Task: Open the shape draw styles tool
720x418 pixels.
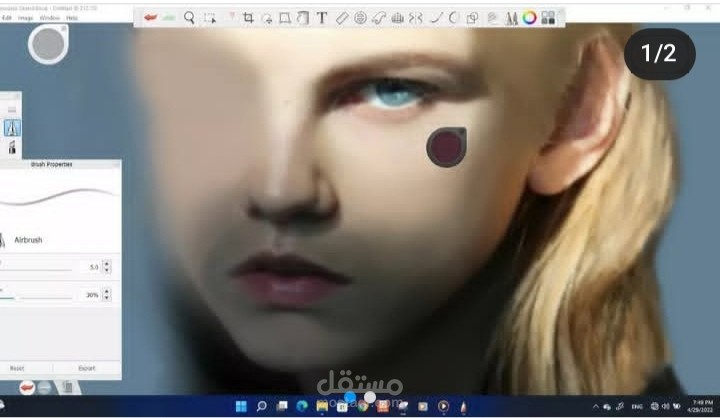Action: tap(472, 18)
